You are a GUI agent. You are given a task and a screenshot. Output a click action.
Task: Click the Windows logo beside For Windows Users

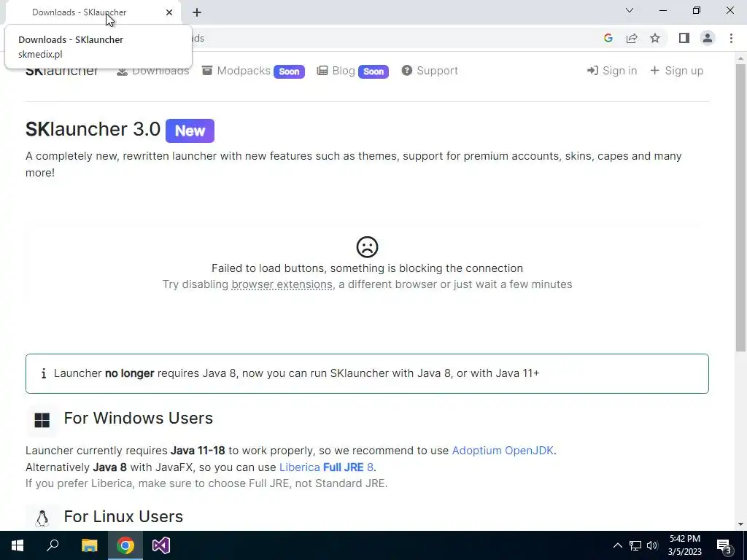click(42, 420)
